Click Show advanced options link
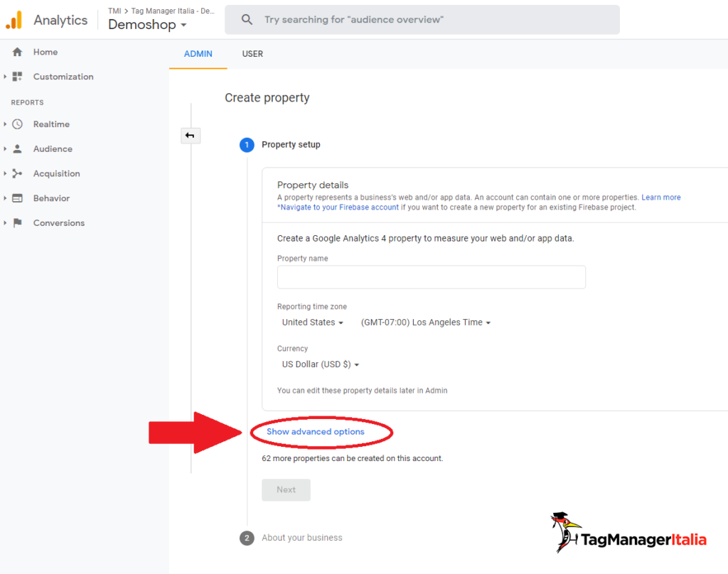 click(x=315, y=432)
